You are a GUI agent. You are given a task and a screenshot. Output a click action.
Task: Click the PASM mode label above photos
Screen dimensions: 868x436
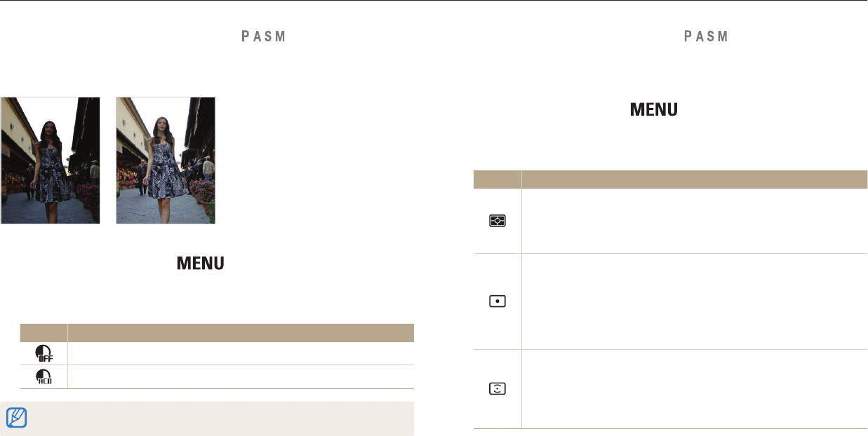click(264, 37)
